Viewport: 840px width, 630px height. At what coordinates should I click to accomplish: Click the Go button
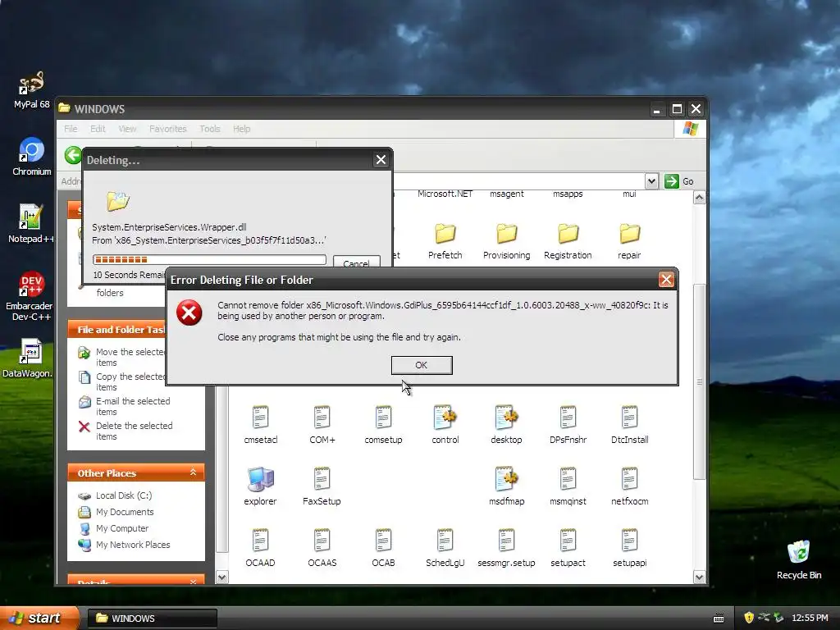[679, 181]
